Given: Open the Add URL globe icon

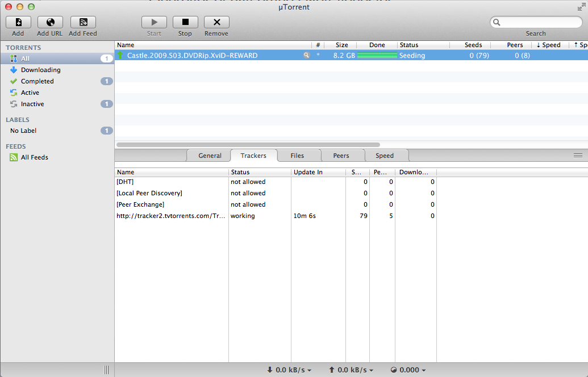Looking at the screenshot, I should pyautogui.click(x=50, y=23).
